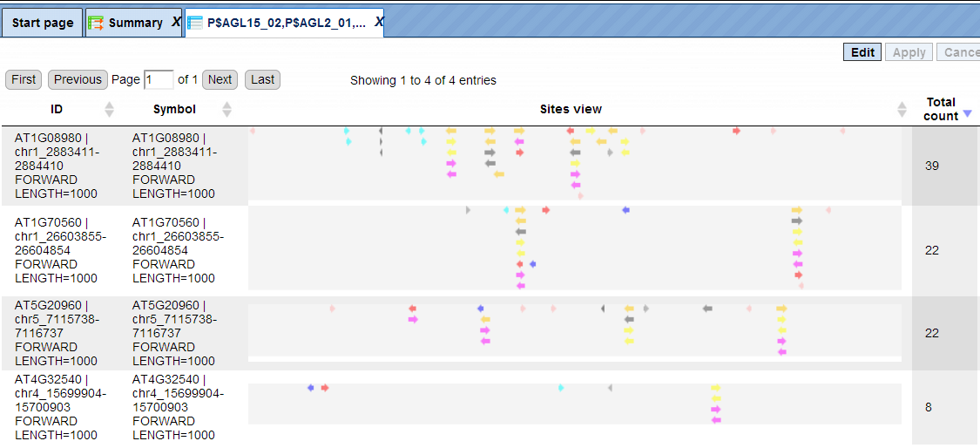The image size is (980, 448).
Task: Sort by Sites view column arrows
Action: click(x=902, y=110)
